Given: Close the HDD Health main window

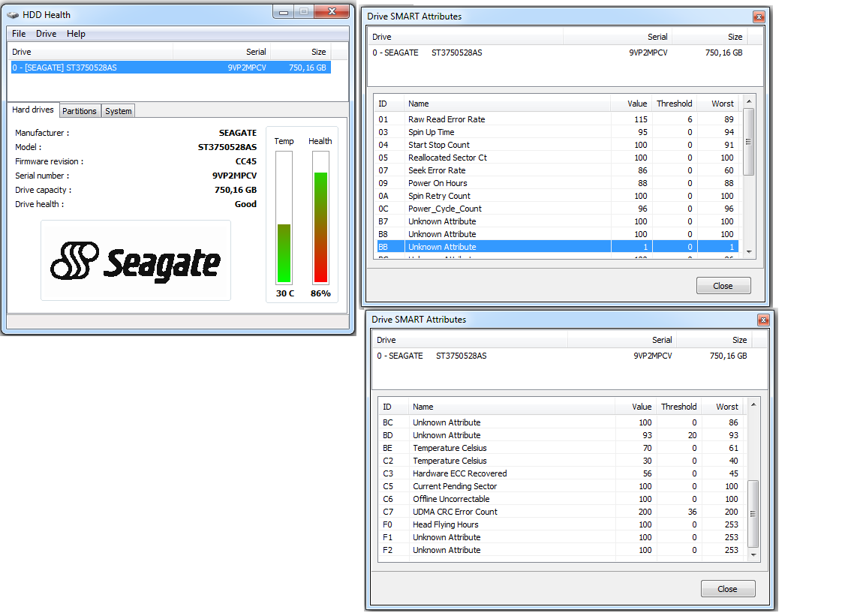Looking at the screenshot, I should pyautogui.click(x=332, y=11).
